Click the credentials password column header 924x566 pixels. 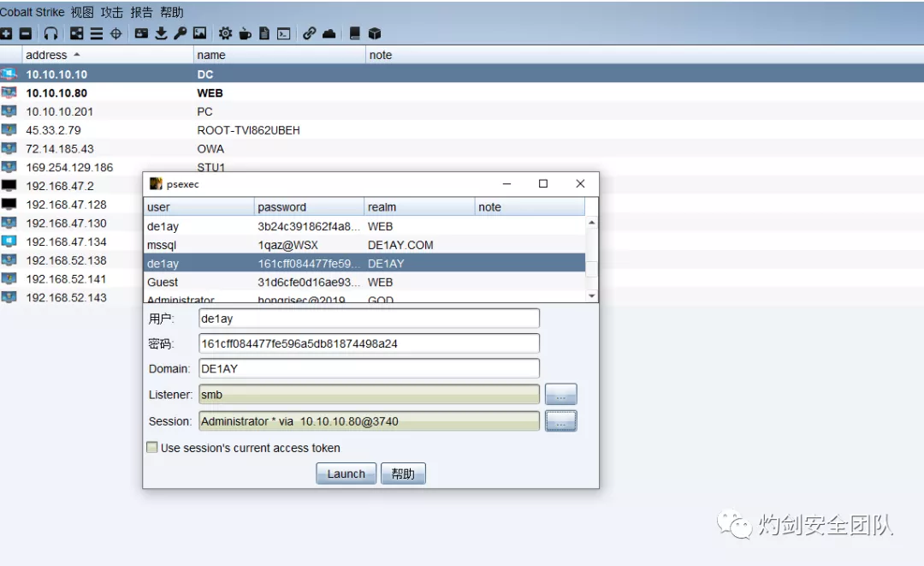coord(309,207)
